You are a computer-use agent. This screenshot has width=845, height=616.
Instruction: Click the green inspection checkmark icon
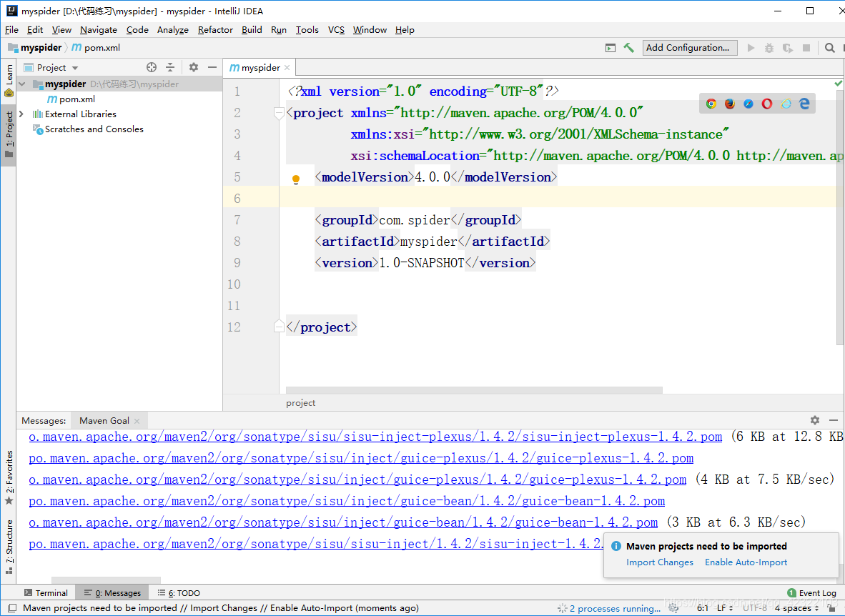tap(838, 83)
